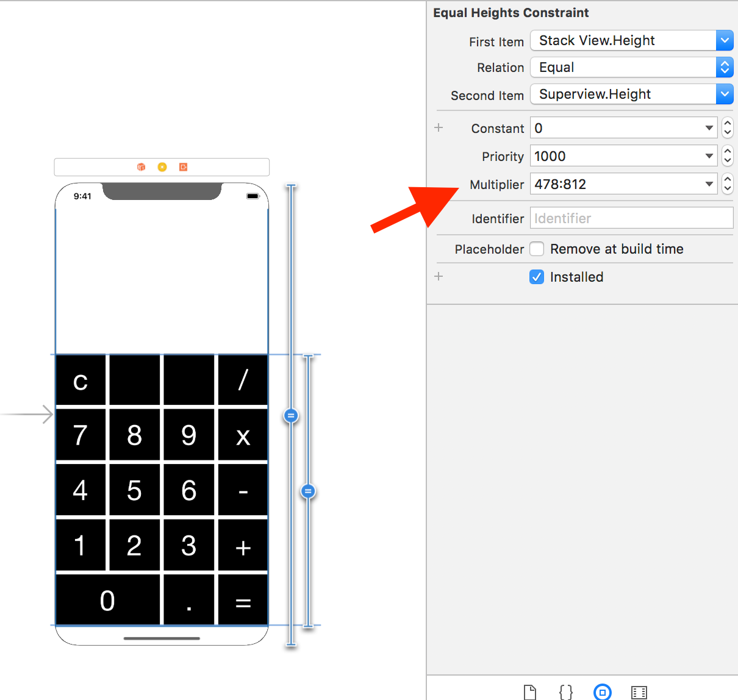738x700 pixels.
Task: Open the First Item dropdown showing Stack View.Height
Action: click(x=725, y=40)
